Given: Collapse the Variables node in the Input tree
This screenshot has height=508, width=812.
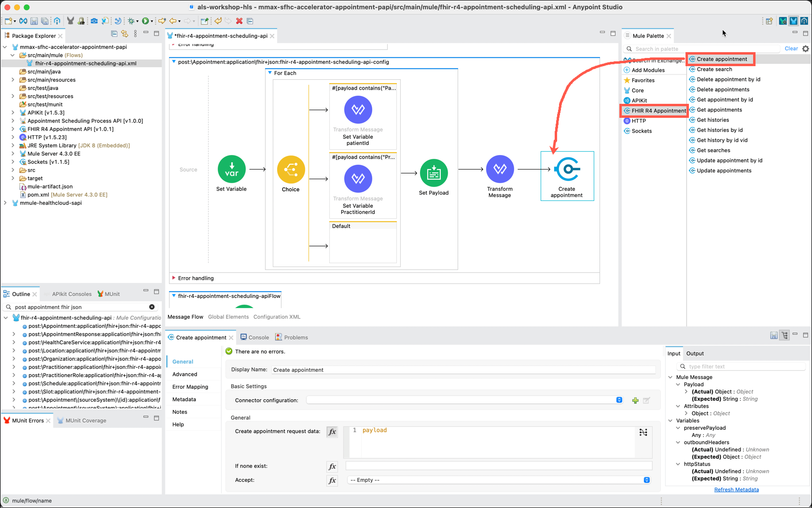Looking at the screenshot, I should 671,421.
